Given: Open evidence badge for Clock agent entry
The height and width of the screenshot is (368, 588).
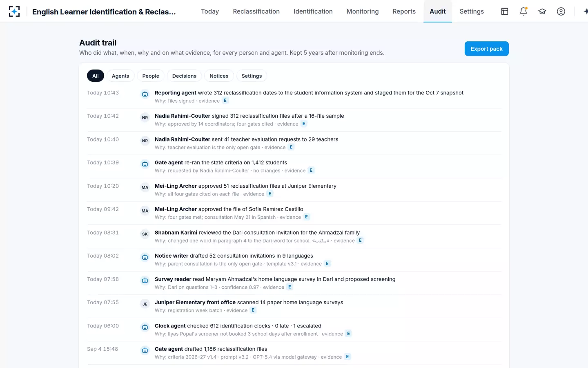Looking at the screenshot, I should tap(348, 334).
